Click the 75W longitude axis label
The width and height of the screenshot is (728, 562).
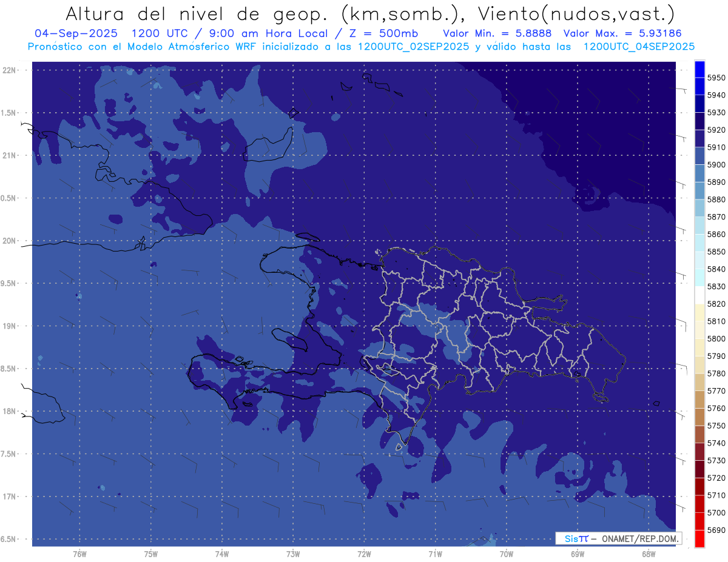point(150,554)
